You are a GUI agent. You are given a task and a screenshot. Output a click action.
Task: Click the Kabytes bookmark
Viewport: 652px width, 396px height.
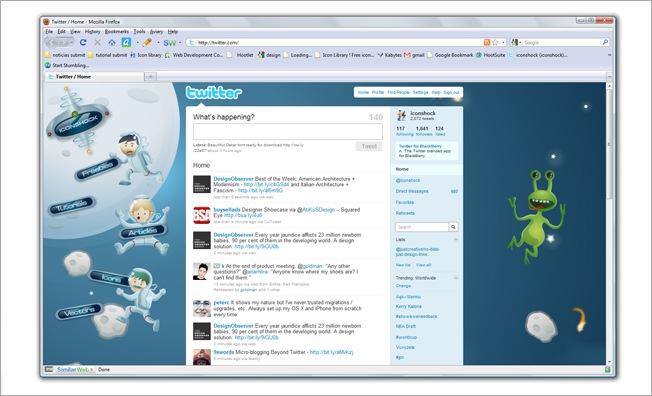[x=389, y=55]
